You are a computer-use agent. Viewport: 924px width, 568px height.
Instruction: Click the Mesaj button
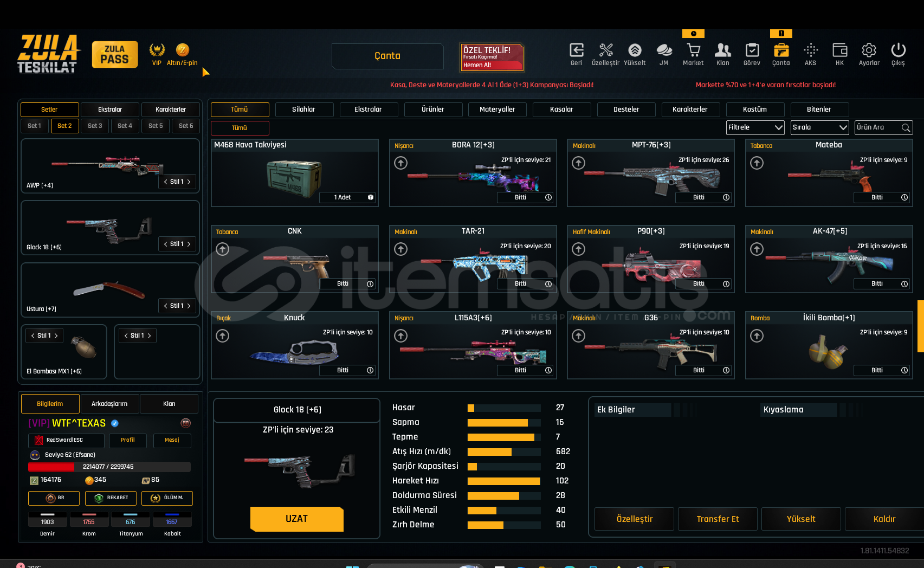(x=172, y=441)
